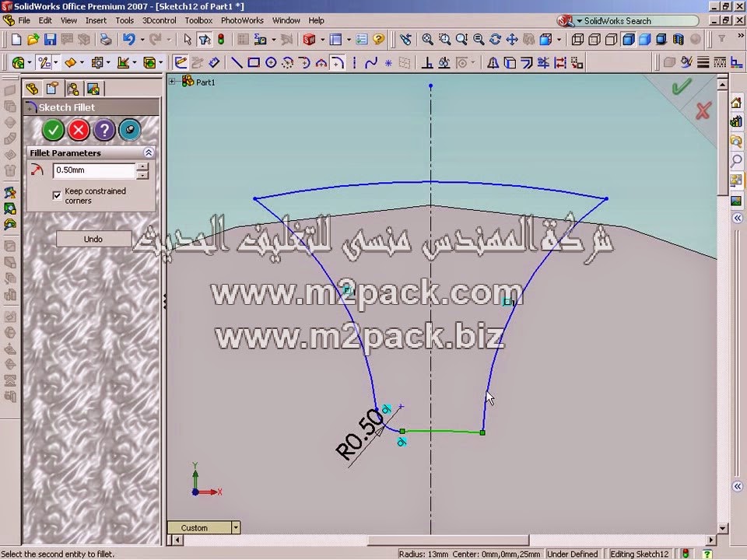Image resolution: width=747 pixels, height=560 pixels.
Task: Open Sketch Fillet help question mark
Action: (x=104, y=130)
